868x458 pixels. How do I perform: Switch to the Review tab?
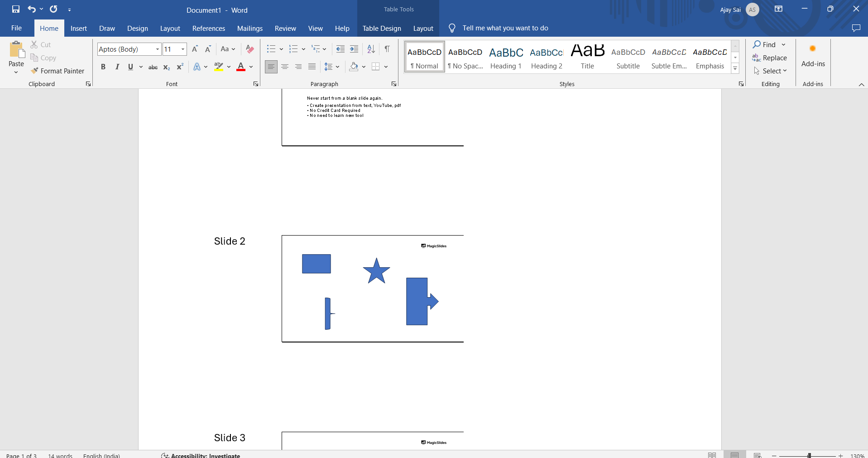tap(285, 28)
